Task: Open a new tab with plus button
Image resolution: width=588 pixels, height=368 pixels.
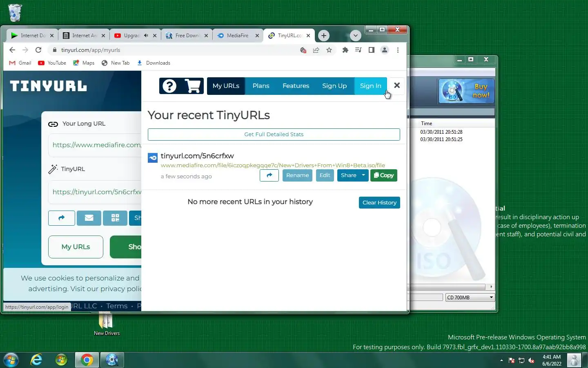Action: click(324, 36)
